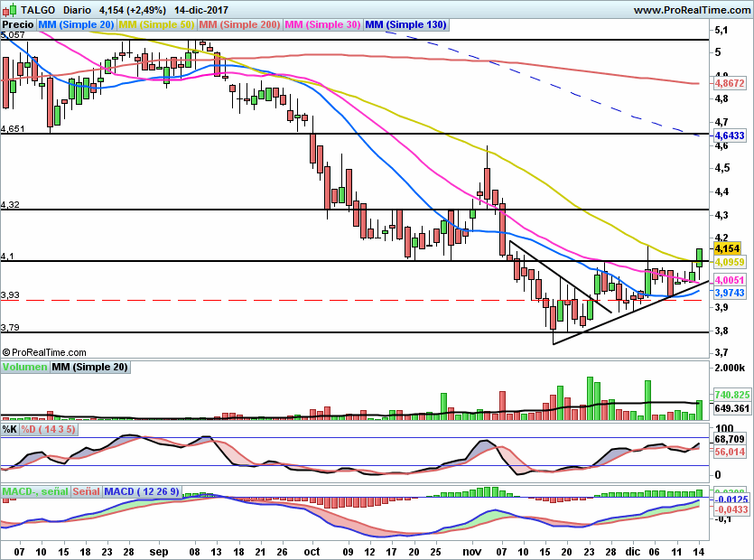Click the oct month label on time axis
This screenshot has height=560, width=754.
(312, 552)
